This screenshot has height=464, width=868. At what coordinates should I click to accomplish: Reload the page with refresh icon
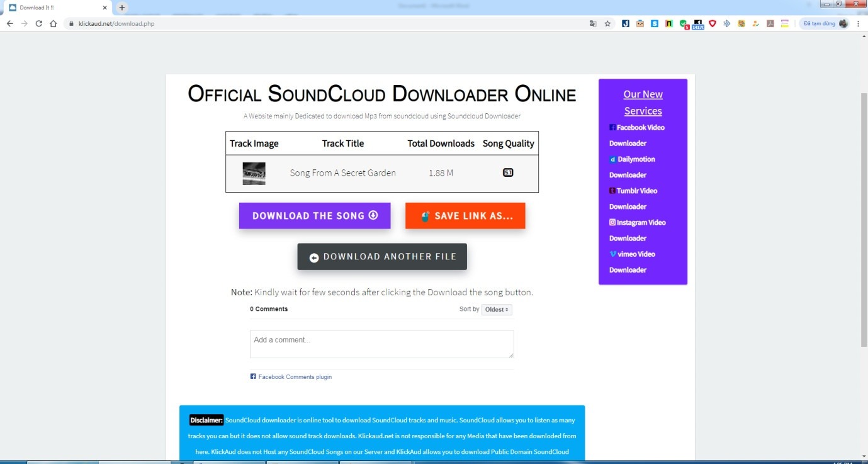[39, 23]
